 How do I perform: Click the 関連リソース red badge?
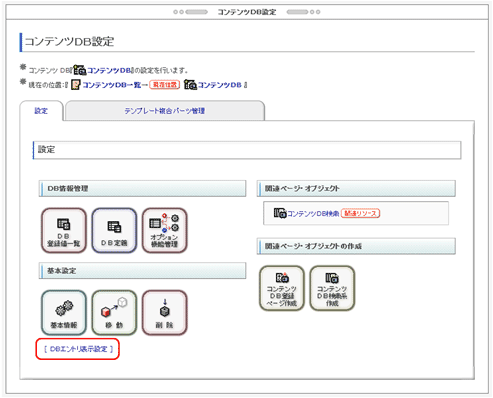[x=360, y=213]
